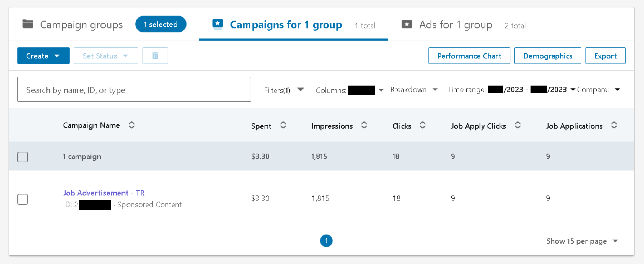
Task: Click the delete trash icon
Action: click(x=155, y=55)
